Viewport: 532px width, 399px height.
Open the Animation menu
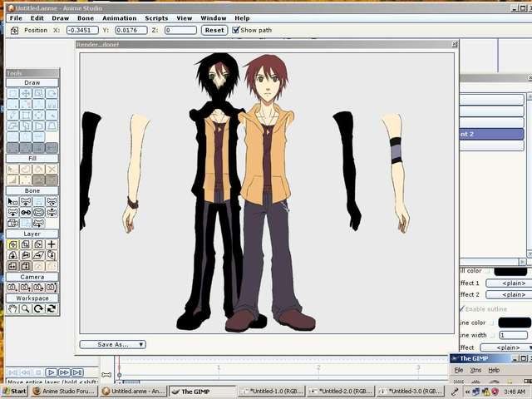[119, 17]
